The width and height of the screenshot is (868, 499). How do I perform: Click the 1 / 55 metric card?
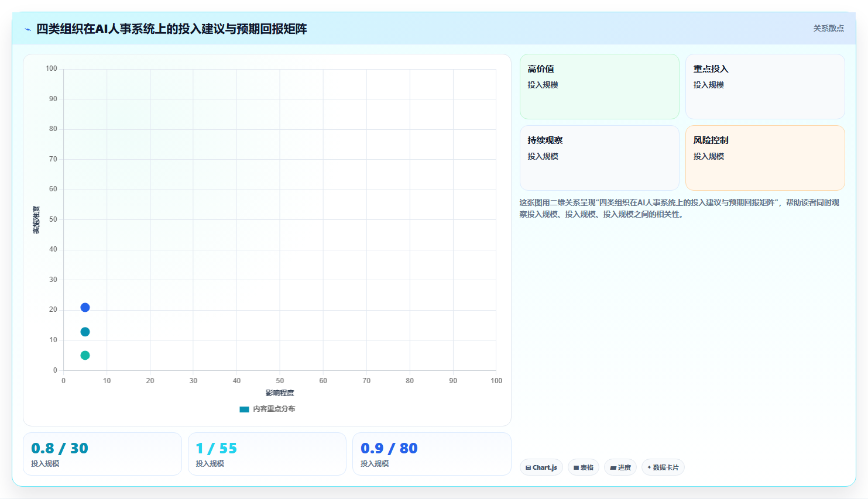pyautogui.click(x=267, y=454)
